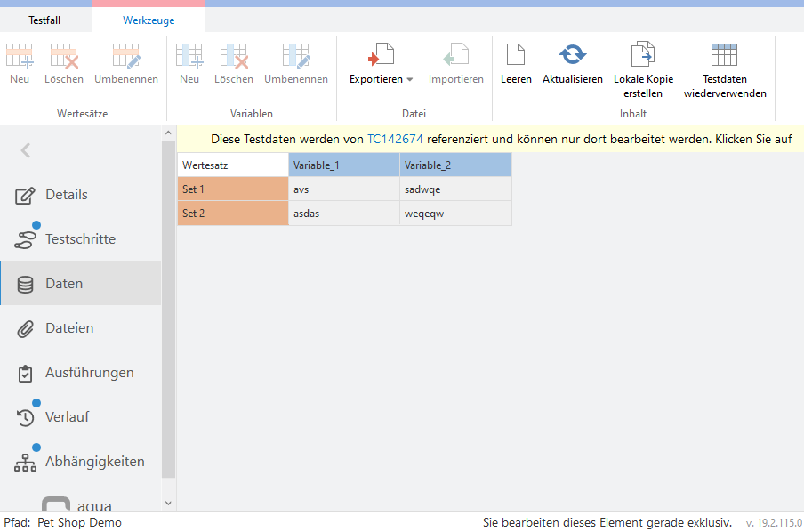Click Testdaten wiederverwenden icon
The height and width of the screenshot is (532, 804).
click(724, 55)
